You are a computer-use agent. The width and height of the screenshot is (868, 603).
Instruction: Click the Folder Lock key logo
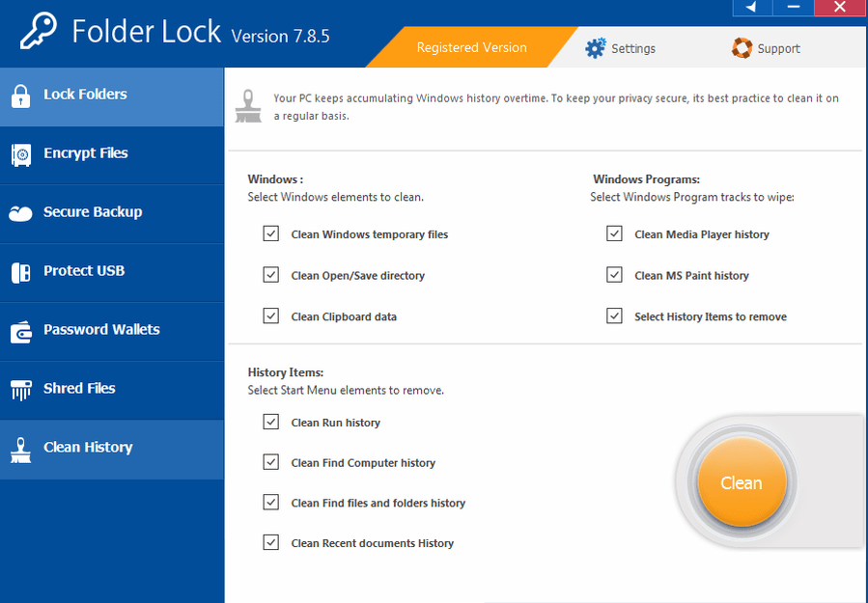click(37, 32)
